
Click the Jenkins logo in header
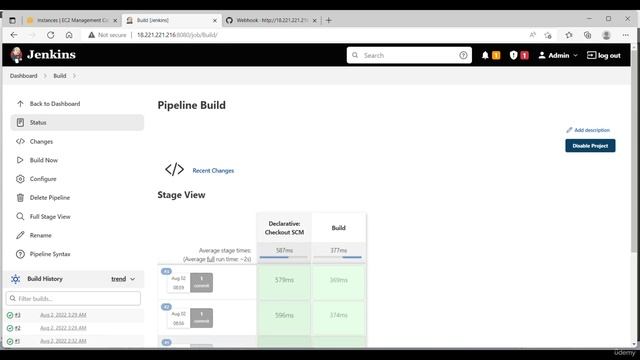43,55
